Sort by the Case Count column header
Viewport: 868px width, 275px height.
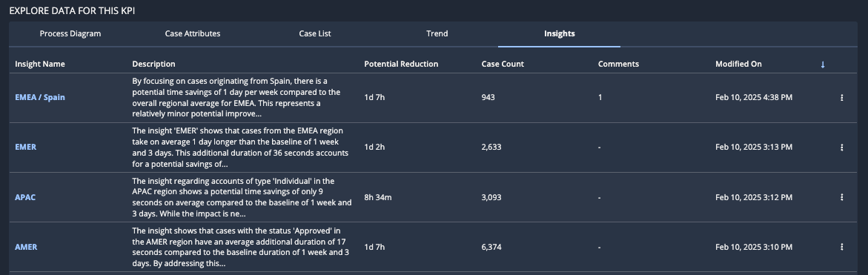pos(503,64)
